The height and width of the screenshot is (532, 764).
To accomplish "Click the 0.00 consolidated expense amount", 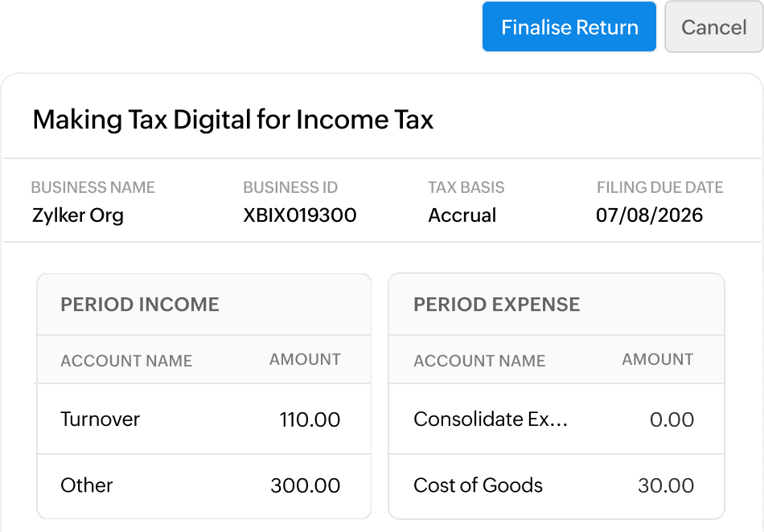I will click(672, 419).
